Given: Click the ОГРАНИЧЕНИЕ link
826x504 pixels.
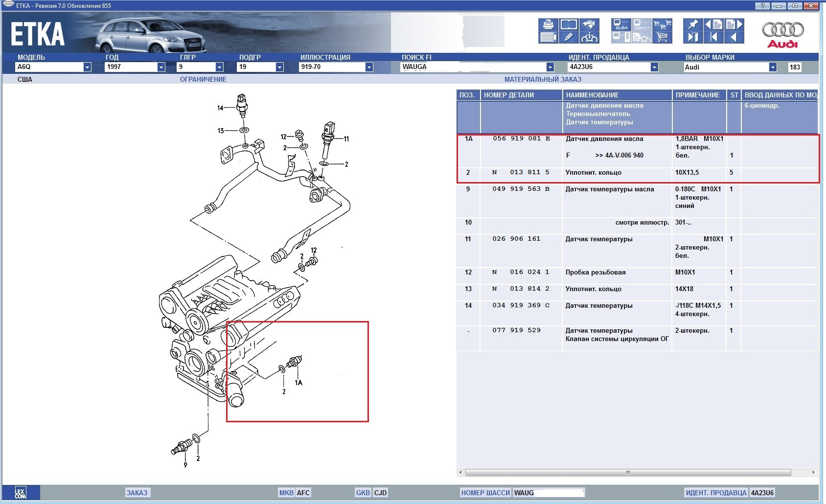Looking at the screenshot, I should (x=203, y=79).
